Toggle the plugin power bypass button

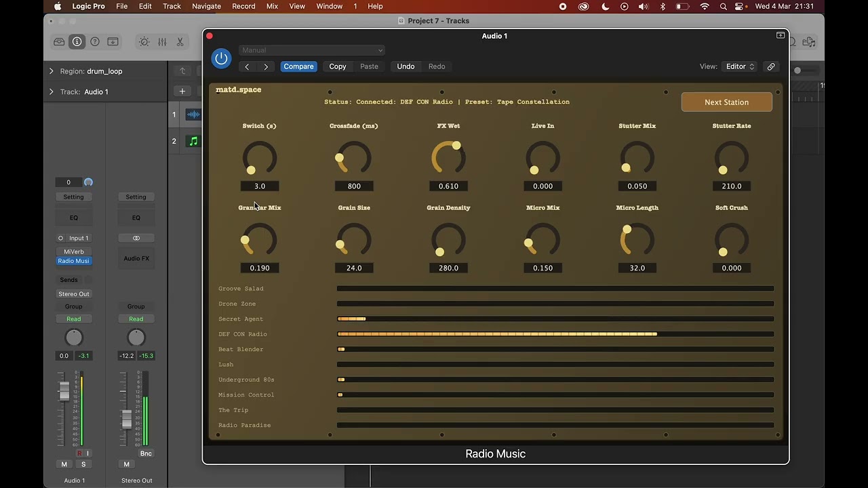click(221, 58)
